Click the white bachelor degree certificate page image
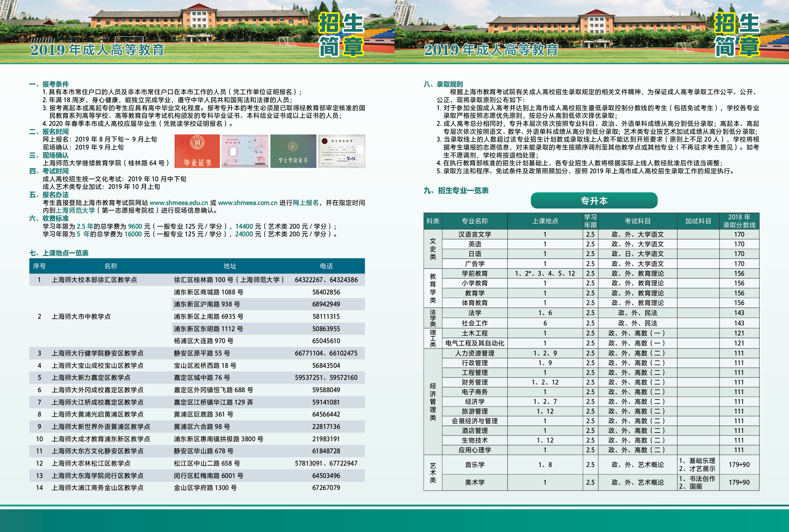This screenshot has height=532, width=789. point(341,151)
